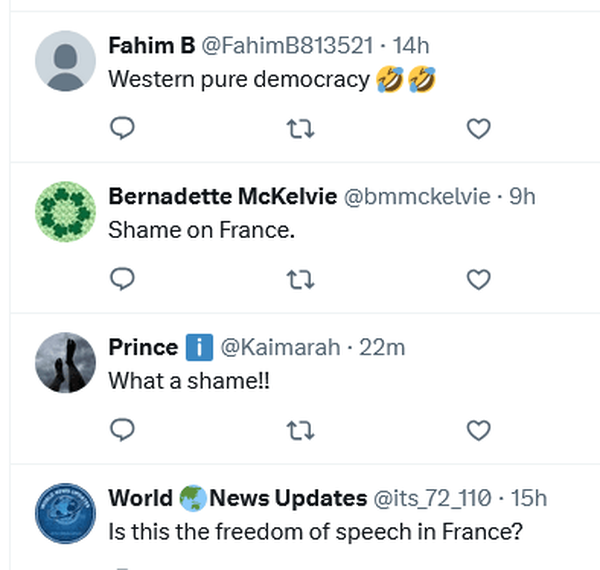
Task: Like Prince's 'What a shame!!' tweet
Action: pyautogui.click(x=479, y=430)
